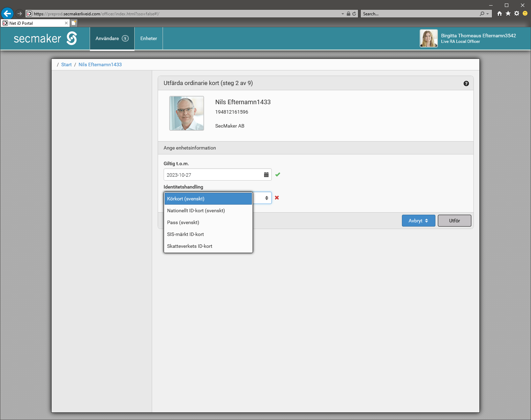Image resolution: width=531 pixels, height=420 pixels.
Task: Click the secmaker logo
Action: [45, 38]
